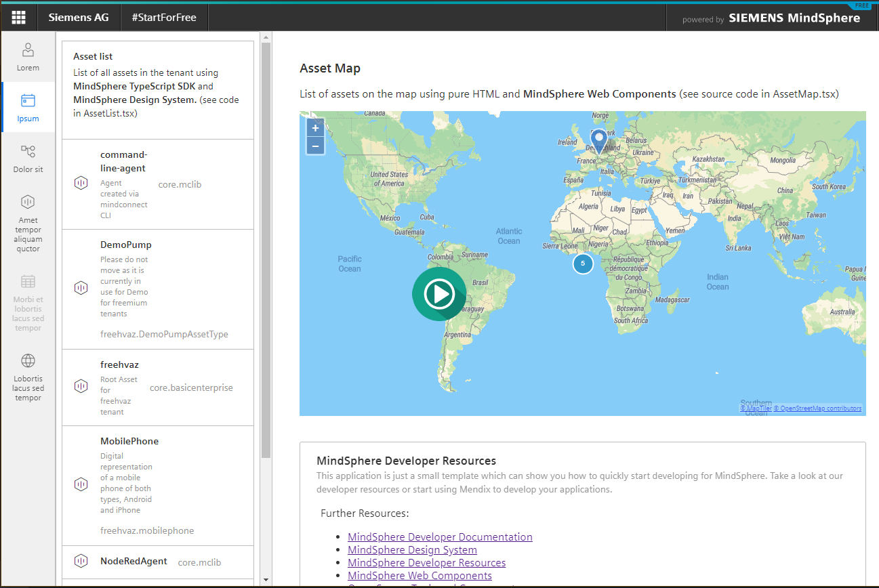Open MindSphere Web Components link
Image resolution: width=879 pixels, height=588 pixels.
coord(420,575)
